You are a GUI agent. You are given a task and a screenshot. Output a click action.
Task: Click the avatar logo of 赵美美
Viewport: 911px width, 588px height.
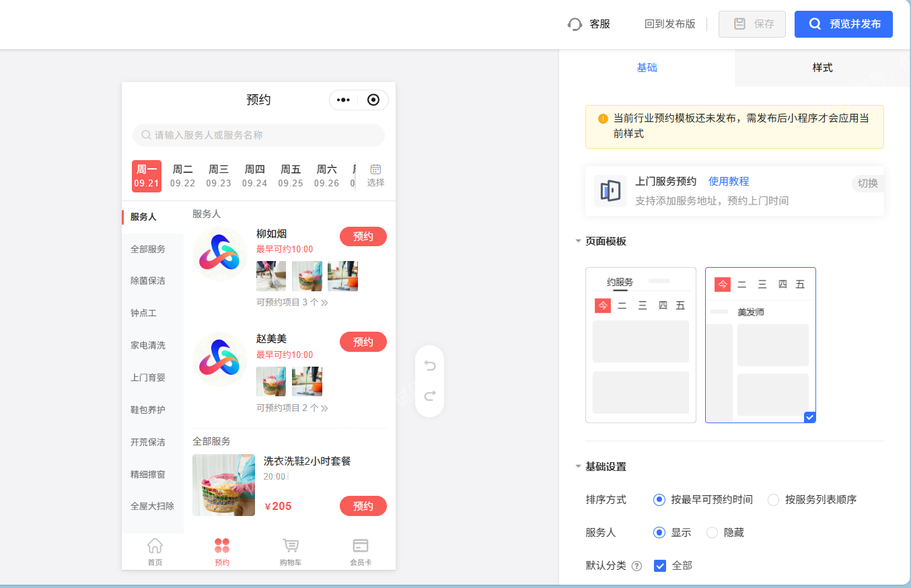point(220,359)
